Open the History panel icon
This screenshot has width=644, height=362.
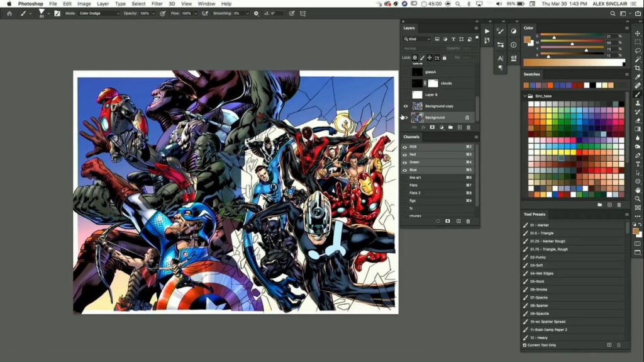(487, 40)
